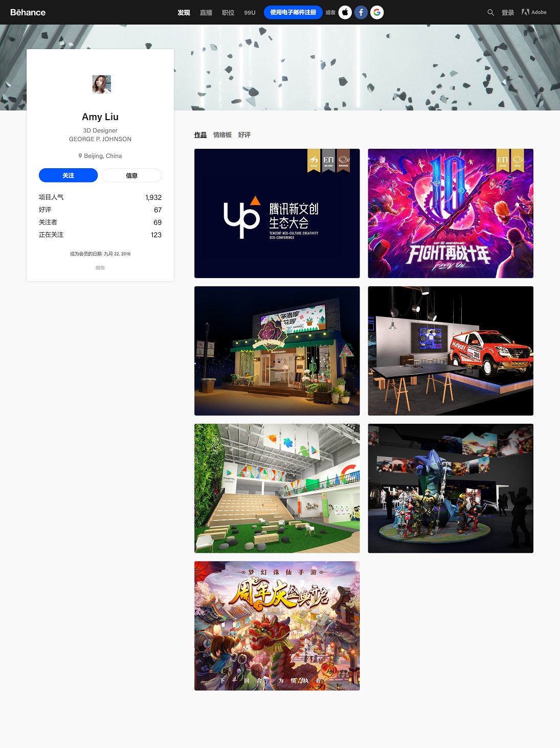Open the search magnifier icon
This screenshot has width=560, height=748.
490,12
